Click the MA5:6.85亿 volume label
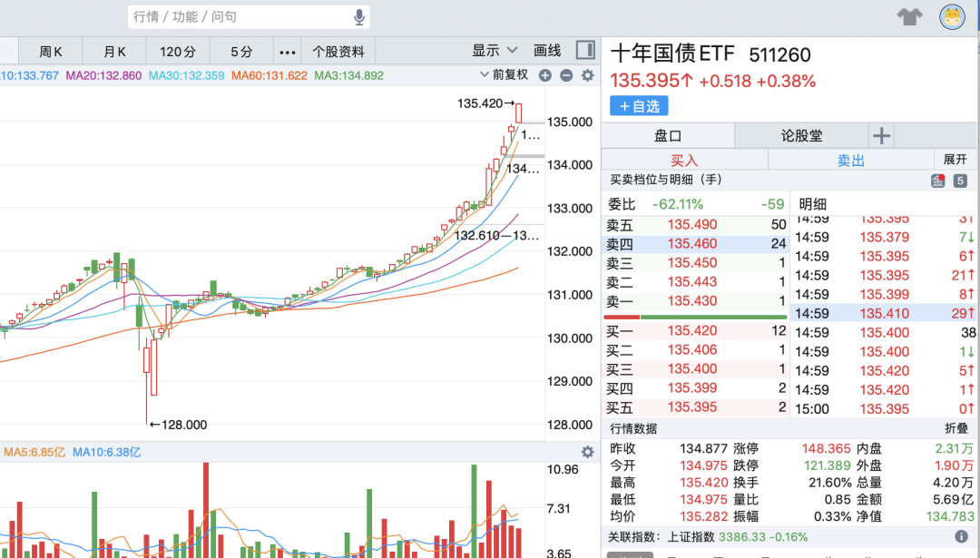Image resolution: width=980 pixels, height=558 pixels. click(x=34, y=452)
